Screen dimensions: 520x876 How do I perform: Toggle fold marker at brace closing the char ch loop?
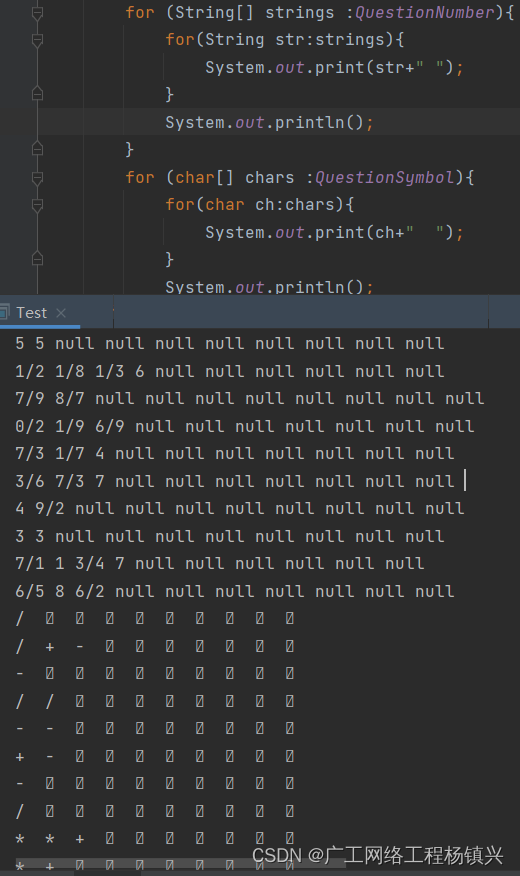point(37,259)
